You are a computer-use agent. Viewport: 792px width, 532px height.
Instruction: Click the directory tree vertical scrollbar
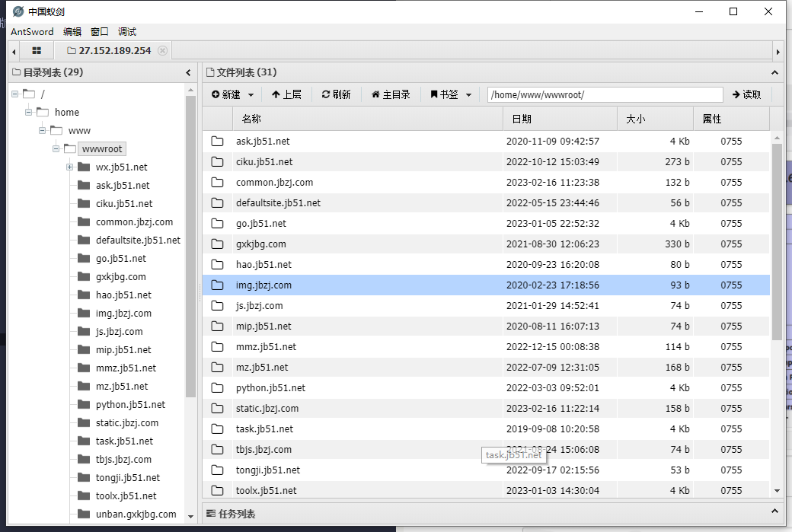pyautogui.click(x=190, y=247)
